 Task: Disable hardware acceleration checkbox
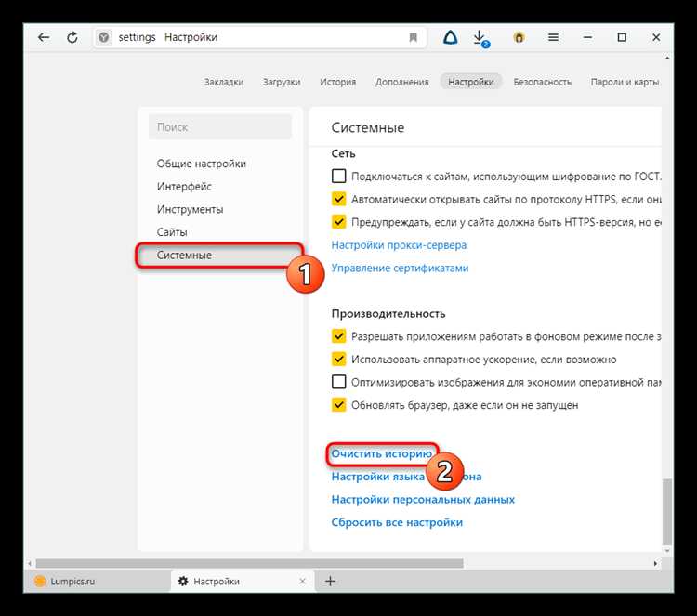pos(338,359)
